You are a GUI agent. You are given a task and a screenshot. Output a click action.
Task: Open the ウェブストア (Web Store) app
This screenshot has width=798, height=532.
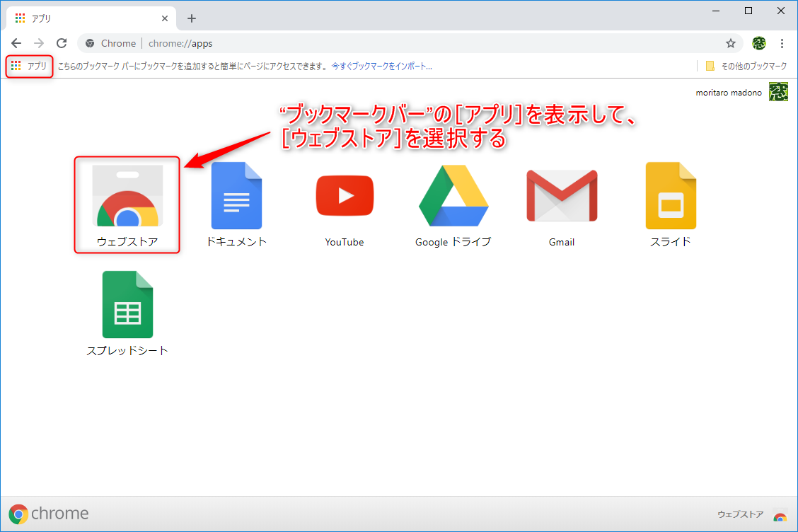point(127,196)
